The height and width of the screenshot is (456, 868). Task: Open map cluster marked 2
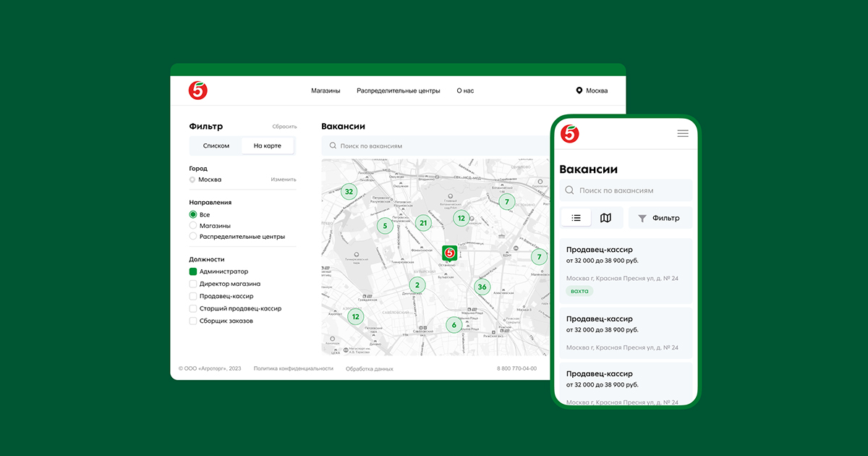click(x=417, y=285)
